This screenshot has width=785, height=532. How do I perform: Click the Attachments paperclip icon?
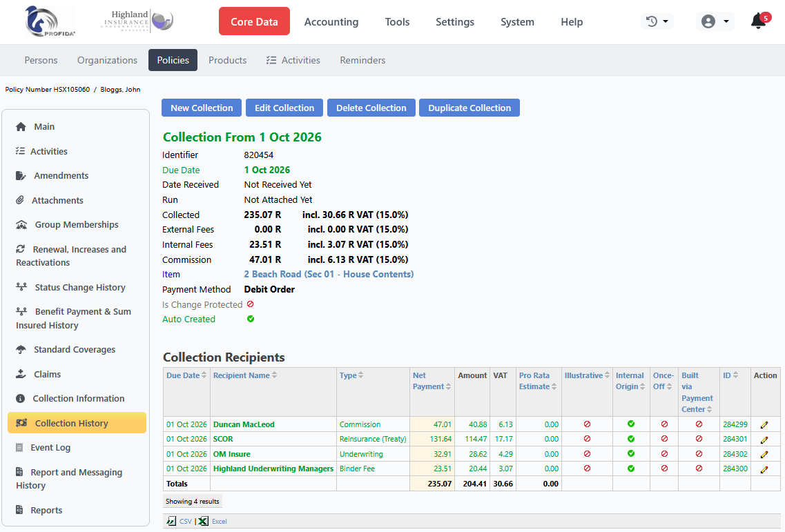point(20,200)
